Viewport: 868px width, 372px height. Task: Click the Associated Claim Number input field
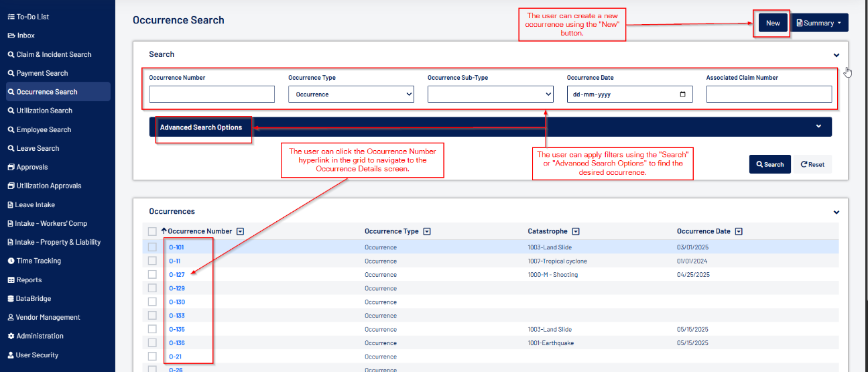(769, 95)
